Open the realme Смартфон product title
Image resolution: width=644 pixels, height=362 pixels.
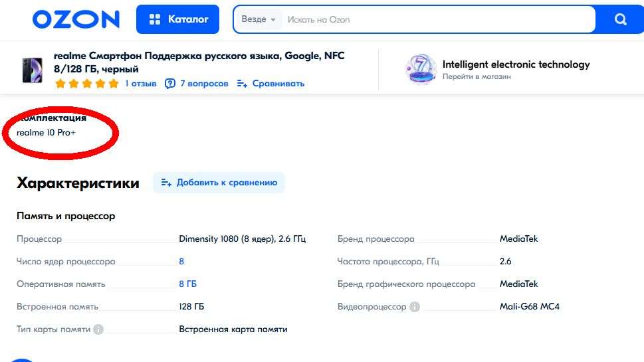point(199,62)
